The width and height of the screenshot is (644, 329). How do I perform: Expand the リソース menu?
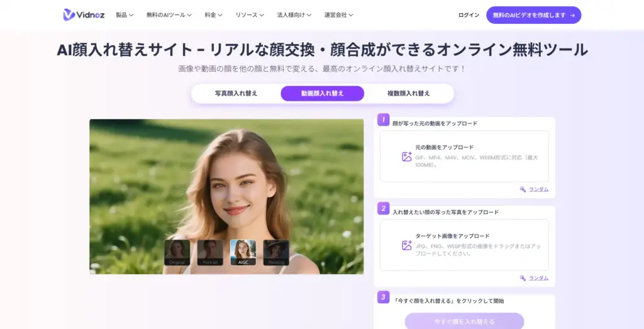click(x=249, y=15)
